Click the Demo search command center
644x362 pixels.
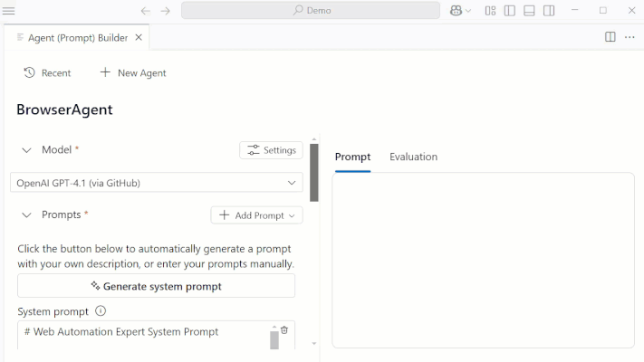(311, 10)
